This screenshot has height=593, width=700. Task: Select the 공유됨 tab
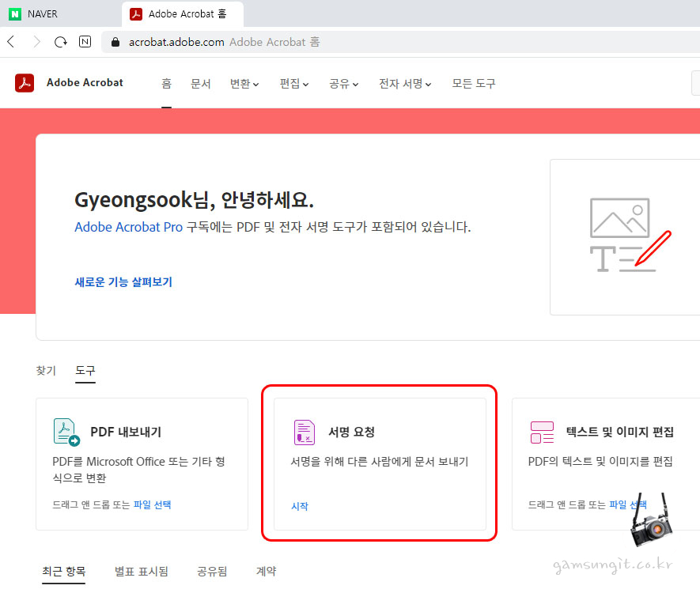(212, 571)
